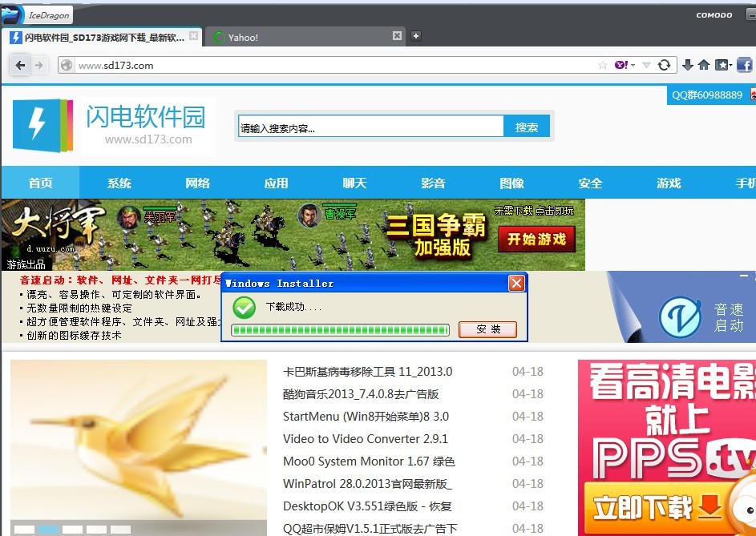Open the 影音 navigation item
The width and height of the screenshot is (756, 536).
pos(434,183)
